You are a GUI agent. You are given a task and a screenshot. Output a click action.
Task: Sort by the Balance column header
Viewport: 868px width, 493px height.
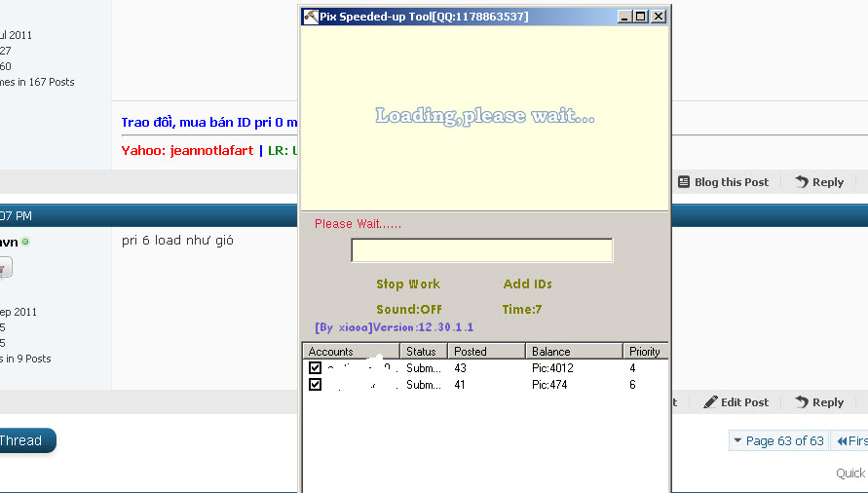pos(574,351)
